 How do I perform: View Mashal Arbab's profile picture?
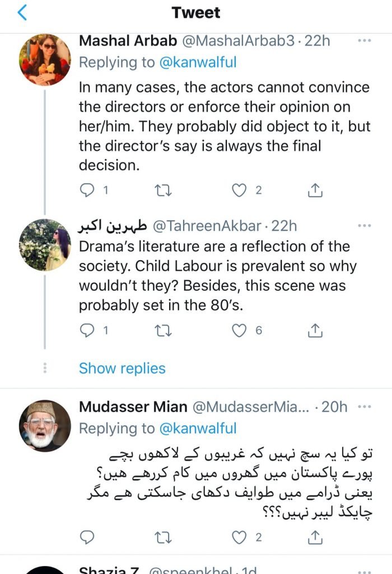click(x=45, y=59)
